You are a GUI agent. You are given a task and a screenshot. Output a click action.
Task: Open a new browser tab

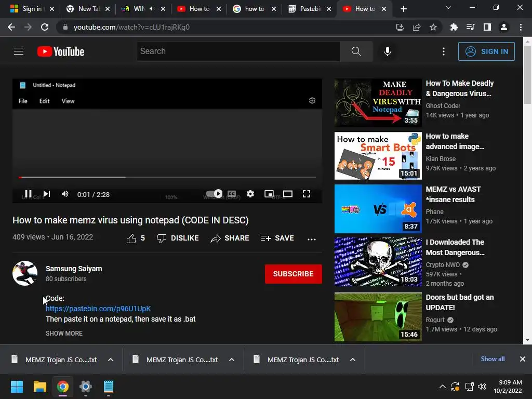[x=403, y=9]
